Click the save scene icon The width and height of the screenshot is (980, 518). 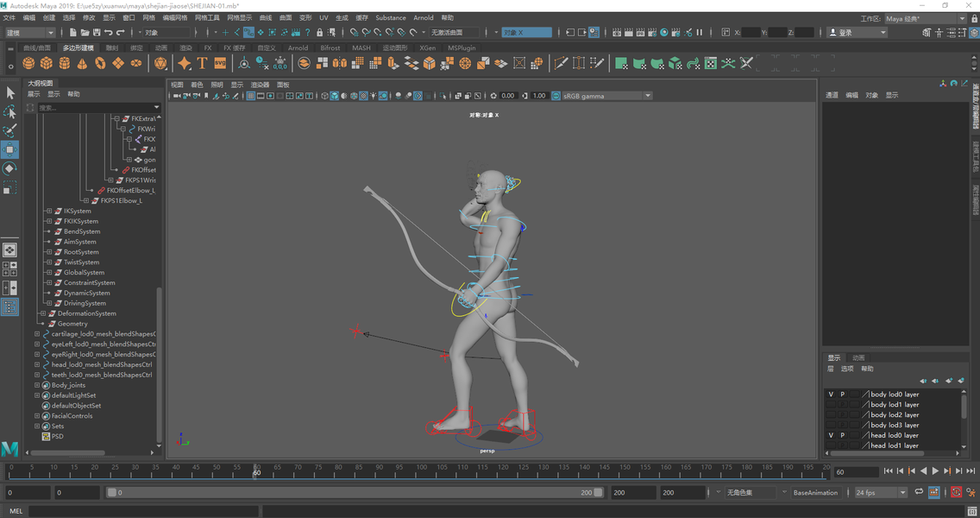[x=97, y=32]
